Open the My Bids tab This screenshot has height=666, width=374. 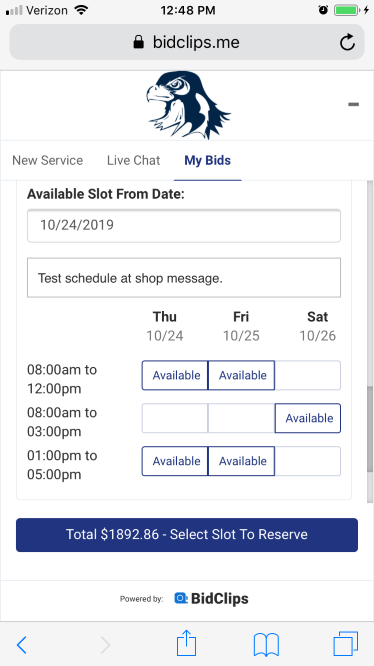[x=208, y=160]
